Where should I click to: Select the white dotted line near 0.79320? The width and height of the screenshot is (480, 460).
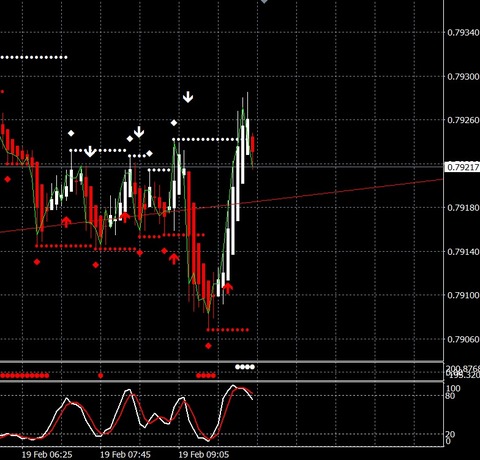tap(33, 57)
